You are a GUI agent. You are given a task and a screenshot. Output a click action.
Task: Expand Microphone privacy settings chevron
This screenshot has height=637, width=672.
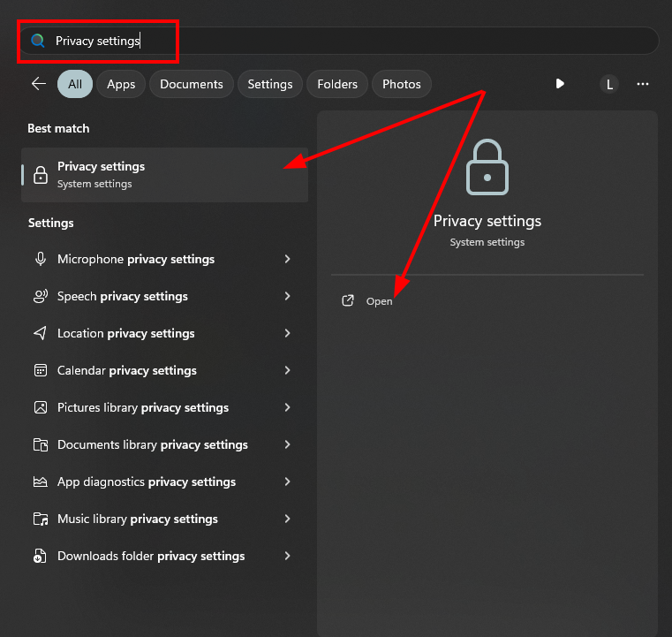(x=287, y=259)
